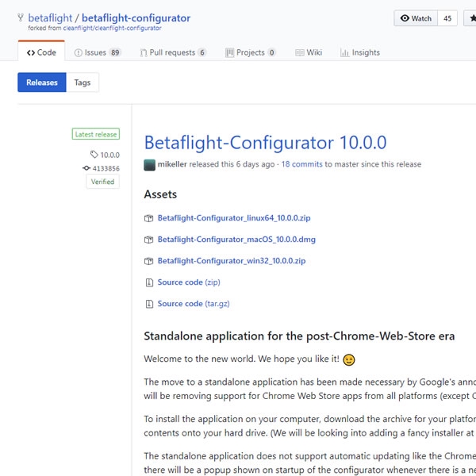Click the Projects count badge 0
Viewport: 476px width, 476px height.
click(271, 52)
